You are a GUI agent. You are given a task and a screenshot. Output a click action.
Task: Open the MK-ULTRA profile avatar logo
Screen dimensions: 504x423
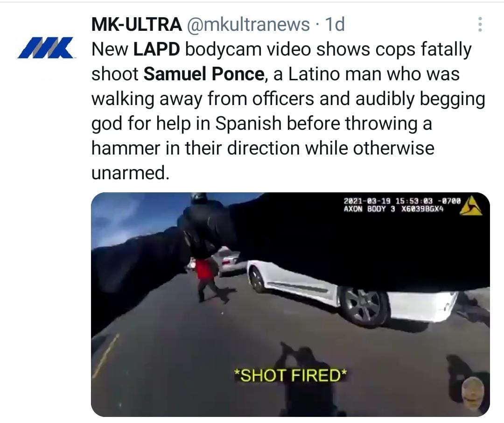click(x=45, y=48)
